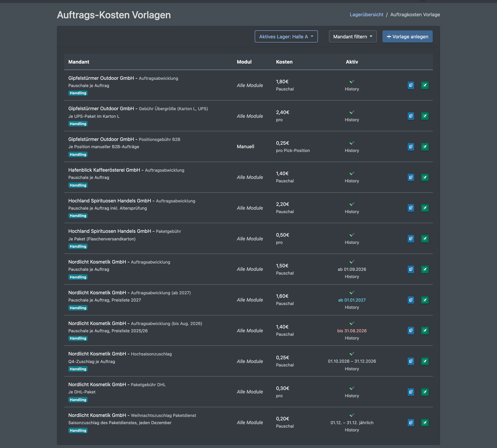View History under ab 01.01.2027
497x448 pixels.
point(352,307)
